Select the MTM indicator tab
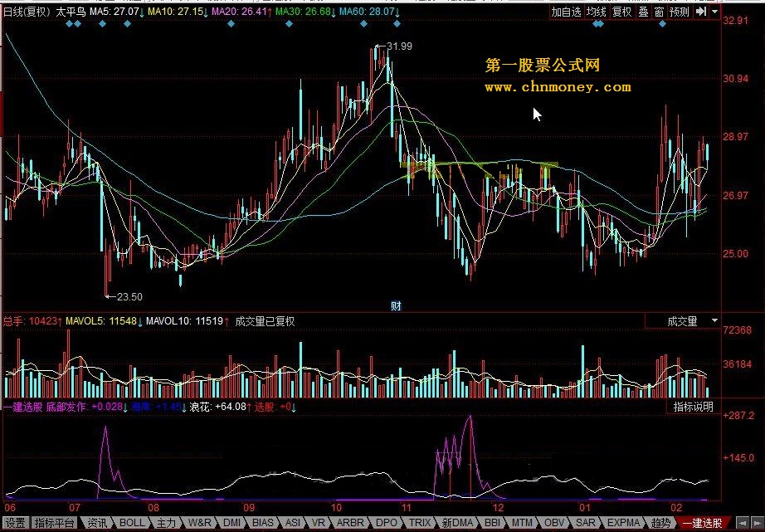 522,523
